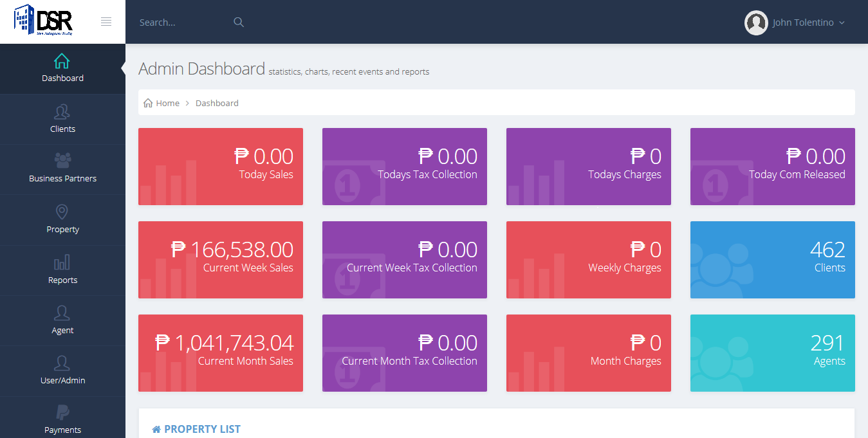Click the Clients people icon

tap(62, 112)
